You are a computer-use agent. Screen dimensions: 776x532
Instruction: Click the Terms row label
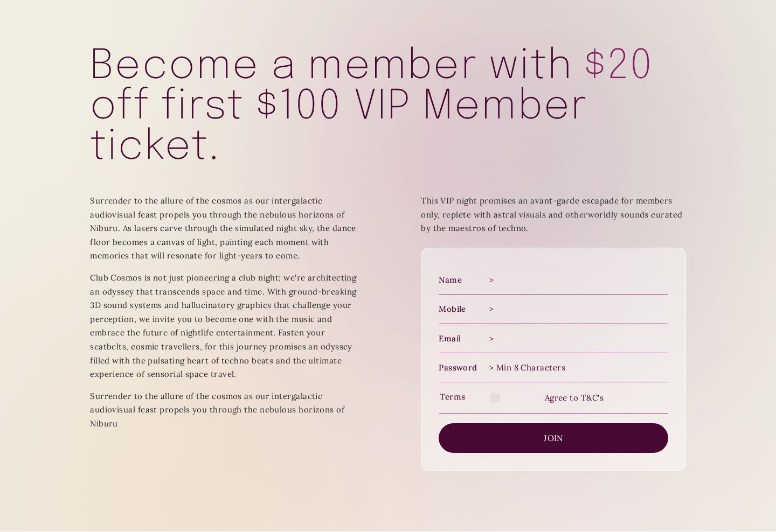point(452,397)
